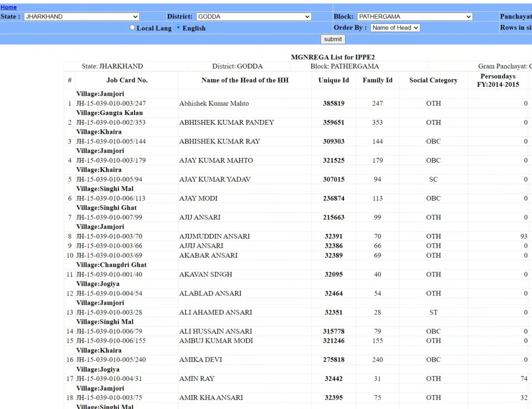This screenshot has height=409, width=532.
Task: Click the name AJAY KUMAR YADAV
Action: (x=215, y=179)
